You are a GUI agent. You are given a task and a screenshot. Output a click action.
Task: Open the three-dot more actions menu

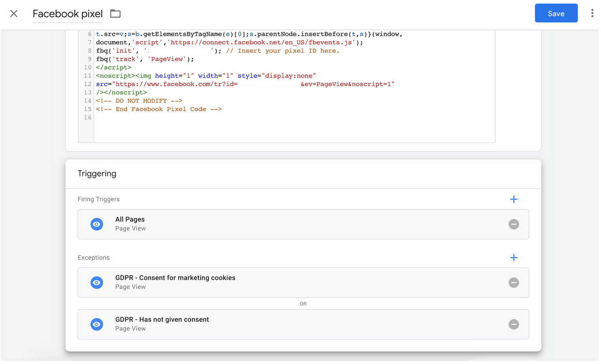592,13
